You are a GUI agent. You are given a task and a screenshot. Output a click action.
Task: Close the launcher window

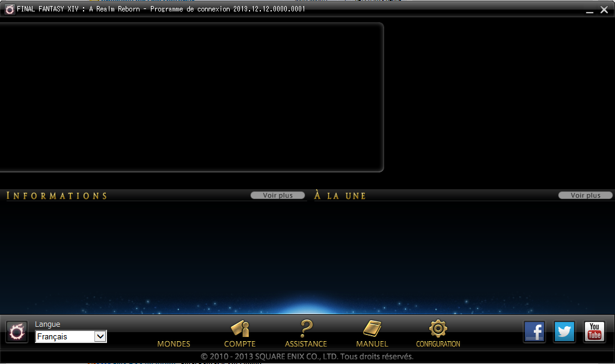(604, 10)
